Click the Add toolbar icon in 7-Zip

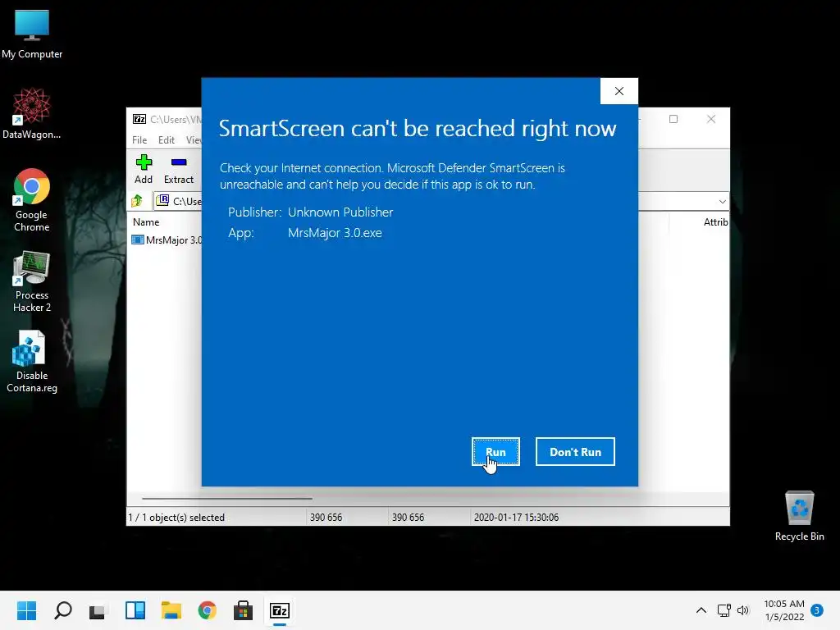coord(143,169)
